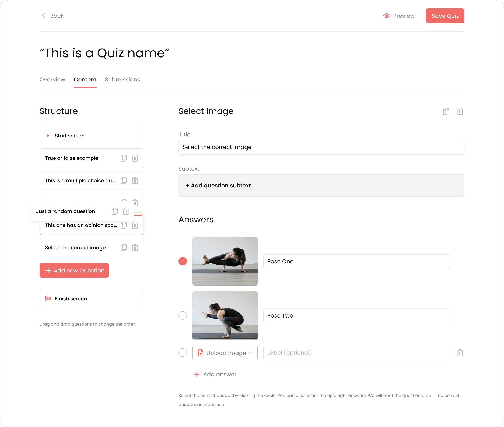
Task: Delete the Select Image question via header trash
Action: pyautogui.click(x=460, y=111)
